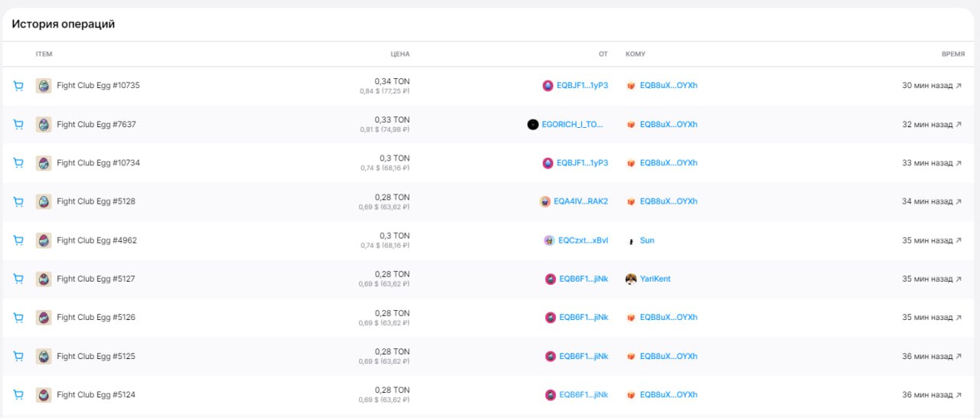This screenshot has height=418, width=980.
Task: Open the YariKent recipient profile
Action: click(655, 279)
